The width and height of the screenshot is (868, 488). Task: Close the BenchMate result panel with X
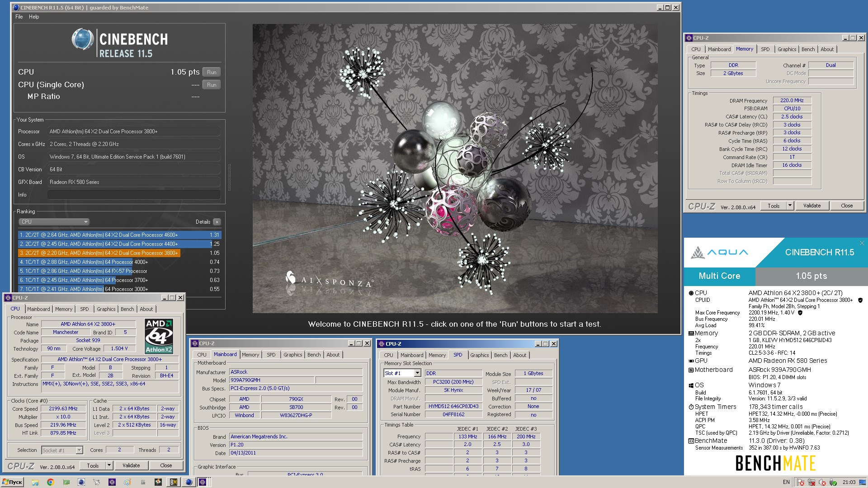pyautogui.click(x=862, y=243)
